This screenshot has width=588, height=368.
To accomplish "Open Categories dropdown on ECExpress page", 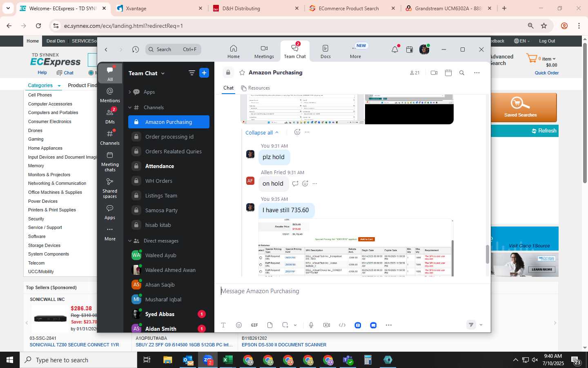I will (x=44, y=85).
